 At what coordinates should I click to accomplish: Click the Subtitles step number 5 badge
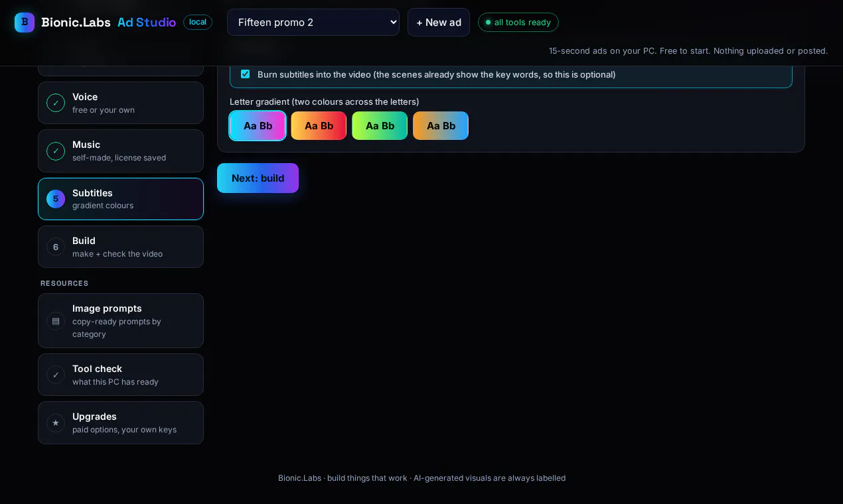[x=56, y=199]
